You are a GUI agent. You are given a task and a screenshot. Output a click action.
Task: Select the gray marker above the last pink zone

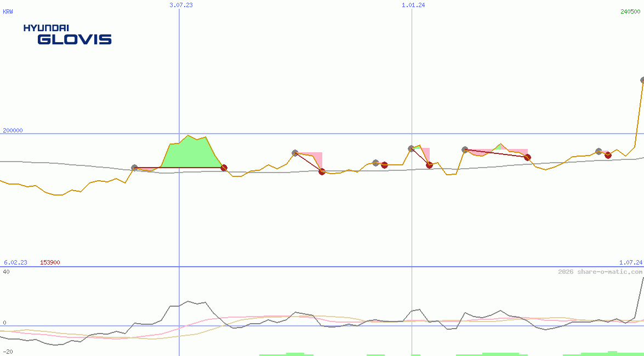coord(598,151)
